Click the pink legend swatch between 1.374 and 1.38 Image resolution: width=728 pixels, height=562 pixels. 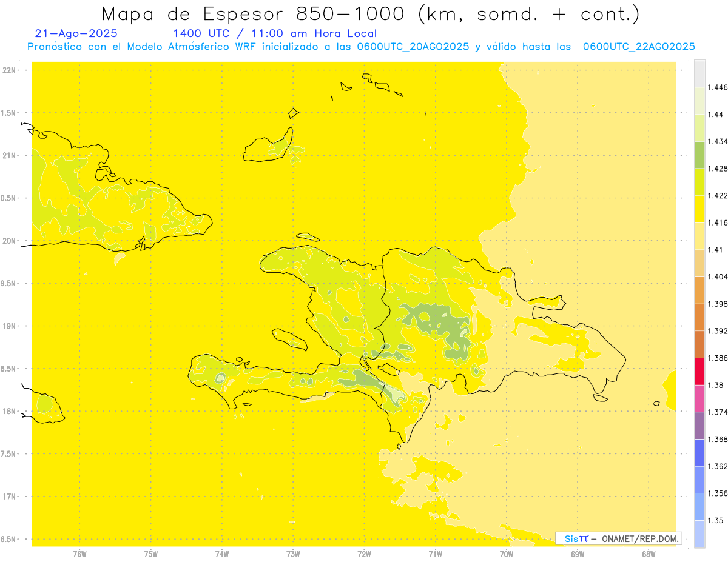click(699, 398)
